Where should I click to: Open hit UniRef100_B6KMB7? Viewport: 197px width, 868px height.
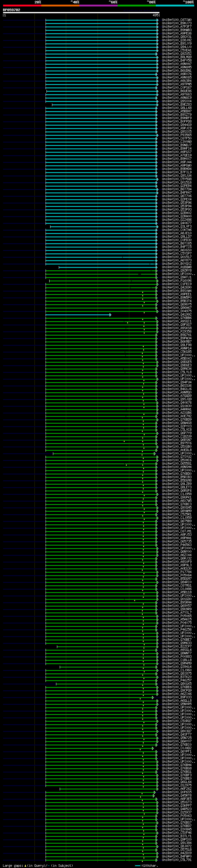(x=177, y=342)
